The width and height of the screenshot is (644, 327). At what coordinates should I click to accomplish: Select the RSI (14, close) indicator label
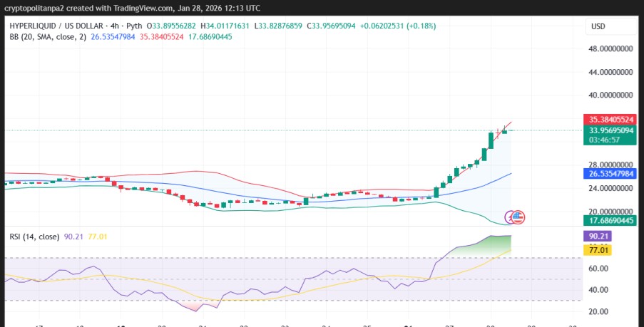[34, 237]
